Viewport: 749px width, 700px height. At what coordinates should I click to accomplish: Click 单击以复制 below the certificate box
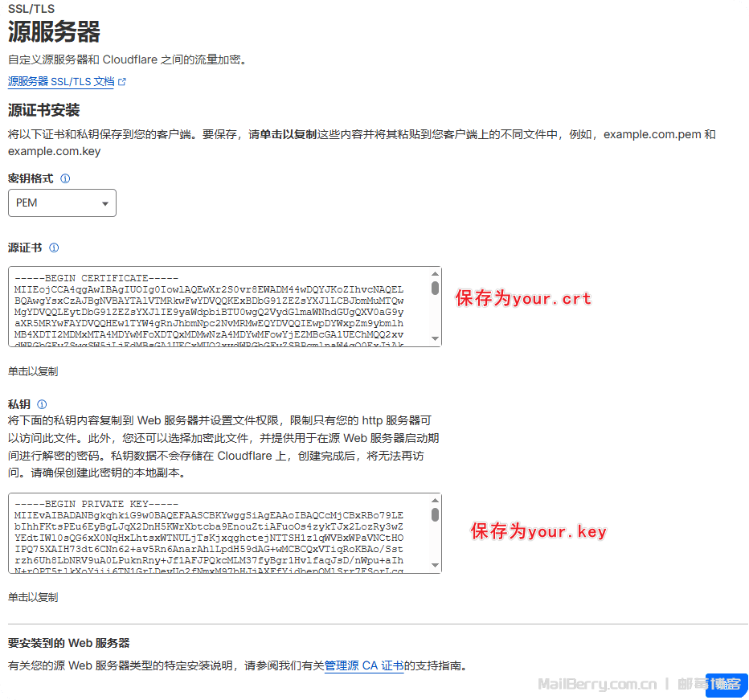click(33, 371)
